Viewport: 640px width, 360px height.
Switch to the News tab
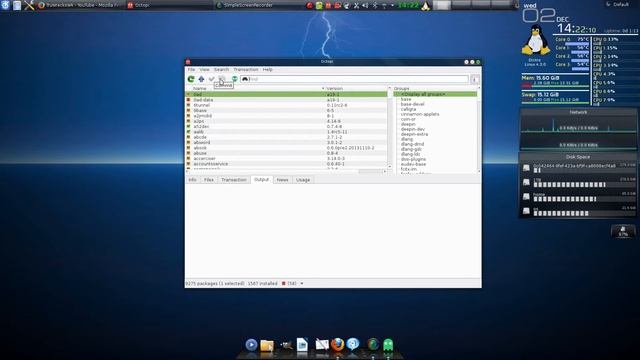pyautogui.click(x=282, y=180)
